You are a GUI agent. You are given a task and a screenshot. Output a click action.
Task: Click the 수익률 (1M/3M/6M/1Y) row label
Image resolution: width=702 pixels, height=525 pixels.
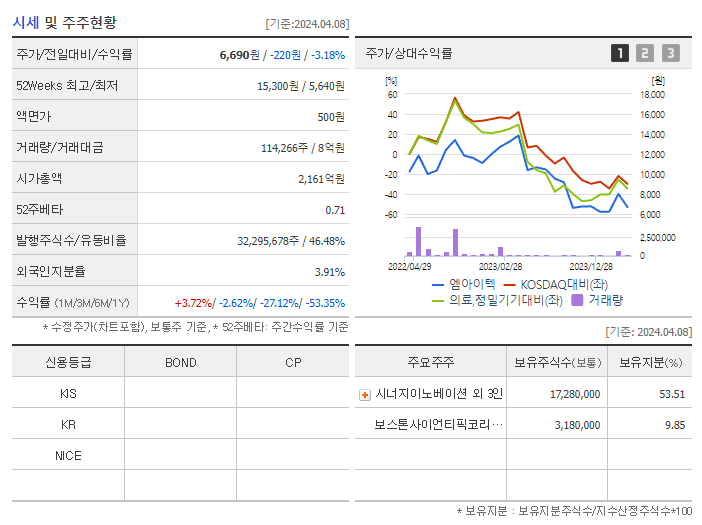[73, 303]
